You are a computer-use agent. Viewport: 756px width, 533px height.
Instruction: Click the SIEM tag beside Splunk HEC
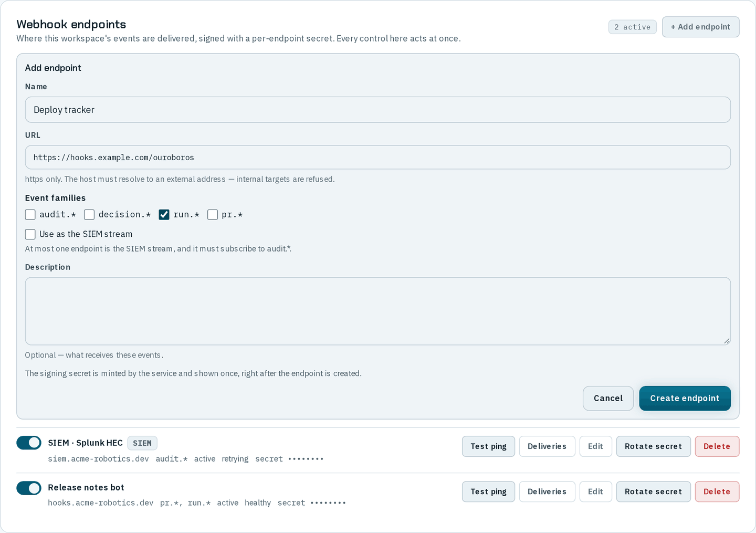pos(142,443)
